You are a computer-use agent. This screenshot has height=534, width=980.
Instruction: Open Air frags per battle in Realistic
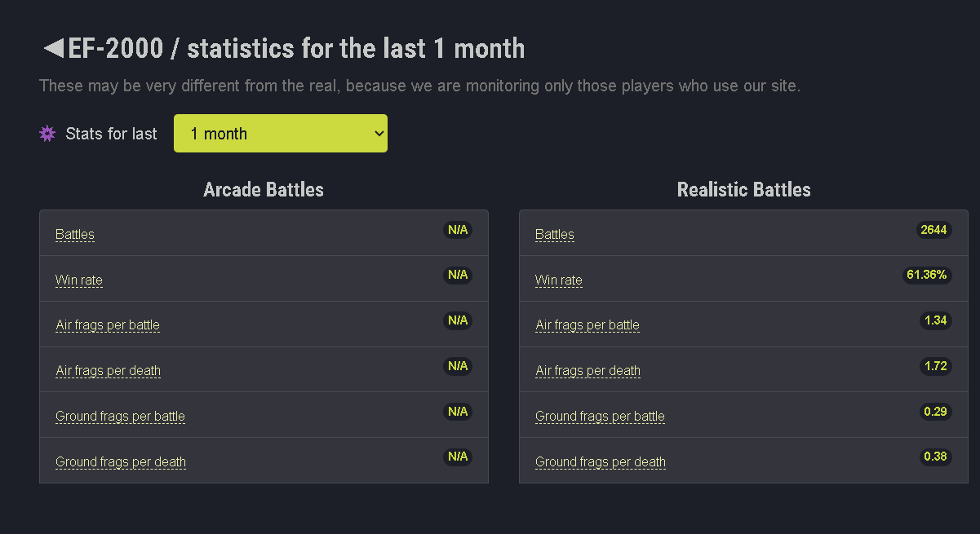pos(588,325)
